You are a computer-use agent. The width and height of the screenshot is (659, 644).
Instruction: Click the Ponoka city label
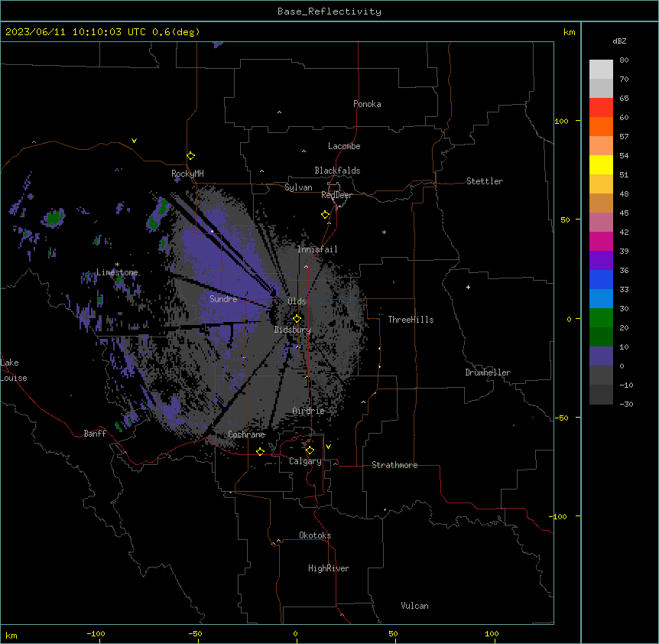(367, 104)
